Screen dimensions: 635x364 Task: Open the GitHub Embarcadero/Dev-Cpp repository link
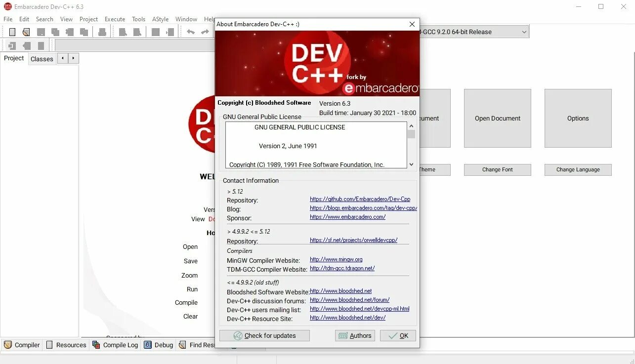click(x=360, y=199)
